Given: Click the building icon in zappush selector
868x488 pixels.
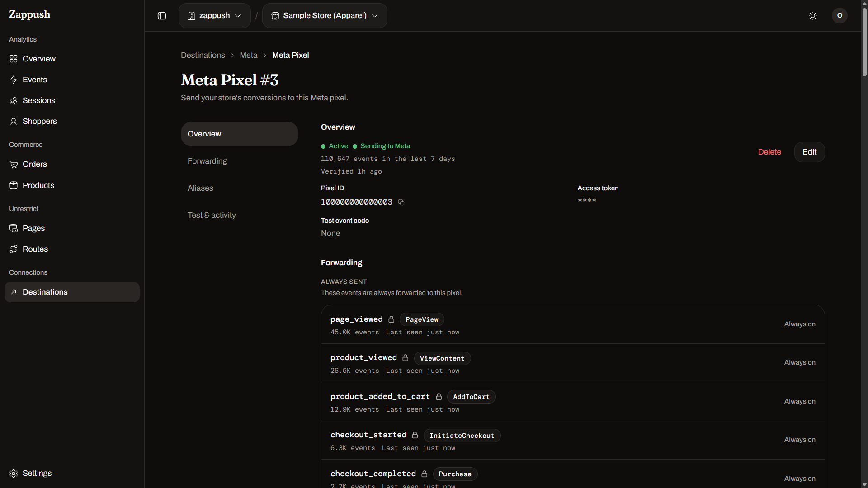Looking at the screenshot, I should click(192, 16).
